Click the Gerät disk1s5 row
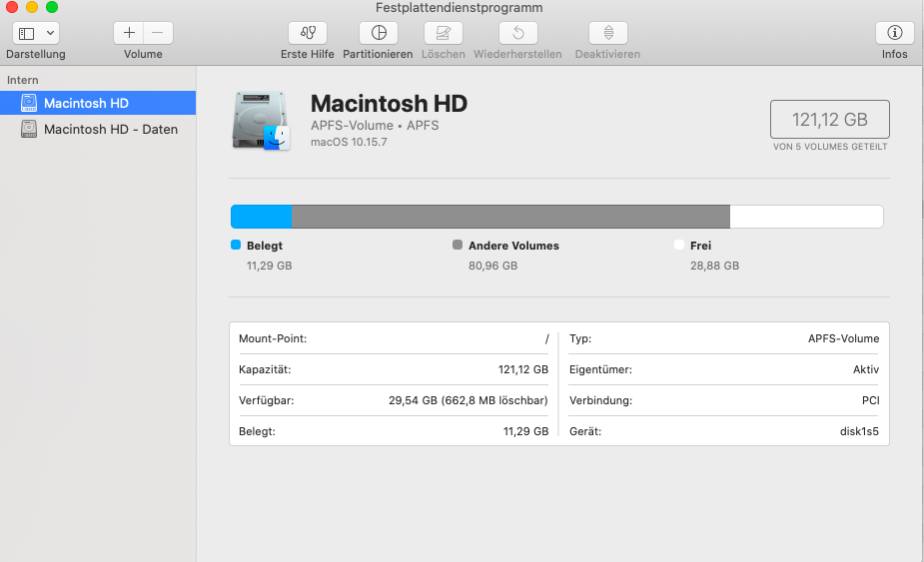 (723, 431)
